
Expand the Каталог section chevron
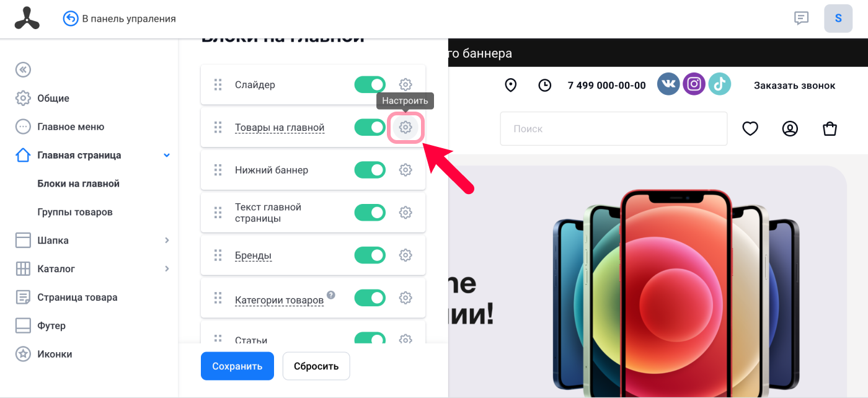pyautogui.click(x=167, y=268)
